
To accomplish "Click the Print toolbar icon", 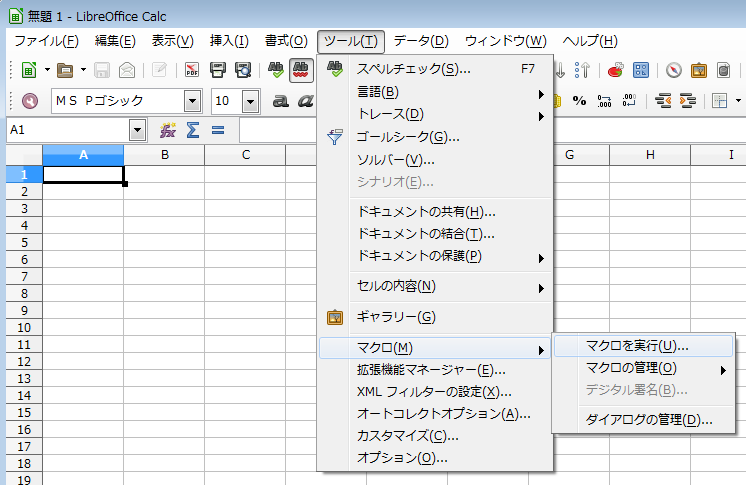I will (217, 70).
